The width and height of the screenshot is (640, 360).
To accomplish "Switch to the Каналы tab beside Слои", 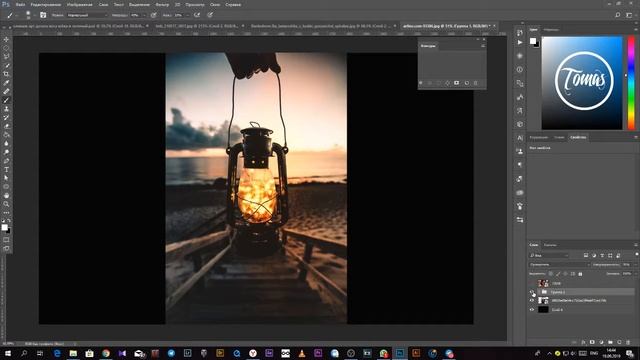I will click(x=550, y=245).
